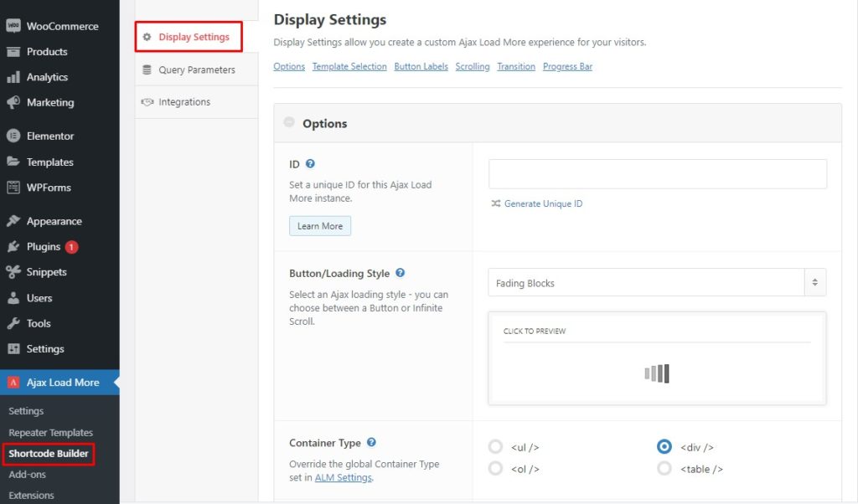Select the <ul /> container type
The width and height of the screenshot is (858, 504).
[x=495, y=446]
